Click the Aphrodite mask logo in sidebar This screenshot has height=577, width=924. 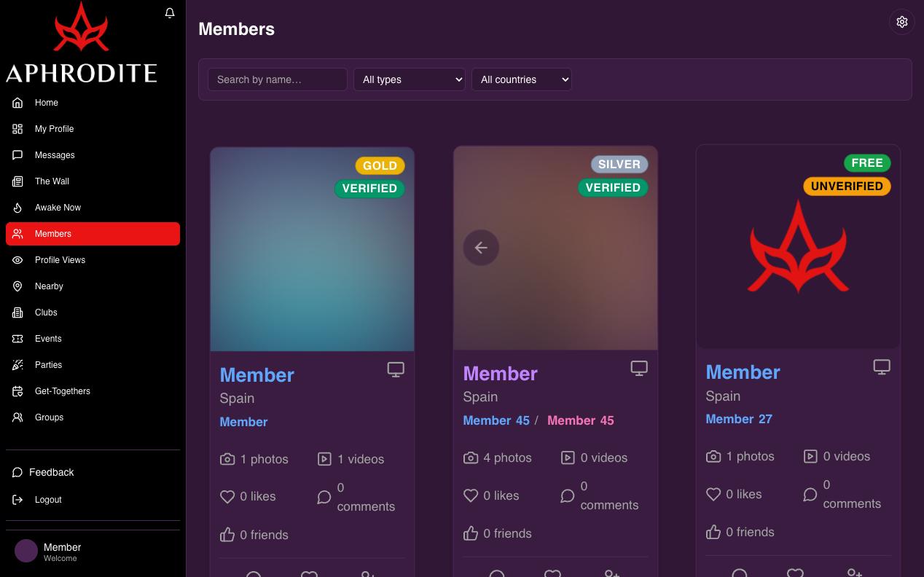coord(81,28)
